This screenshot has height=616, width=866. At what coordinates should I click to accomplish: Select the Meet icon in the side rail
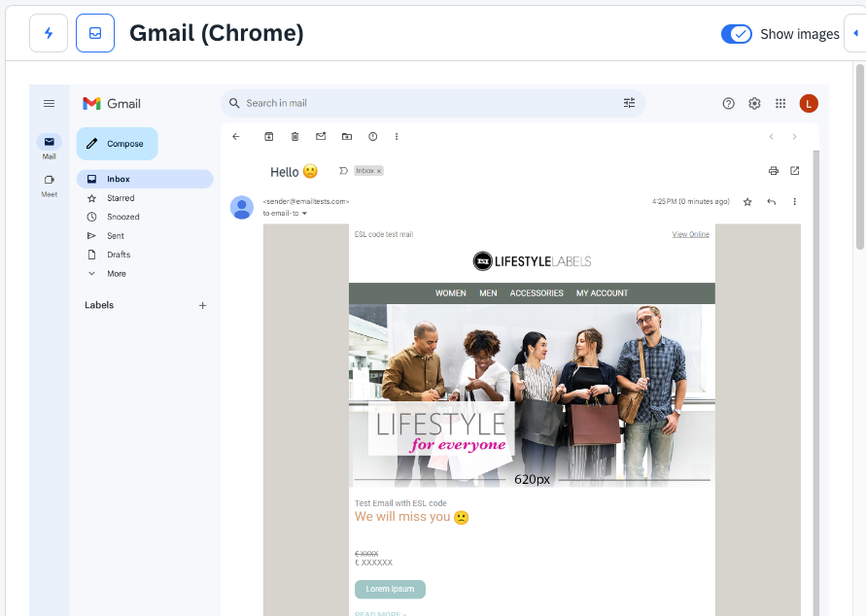(50, 180)
